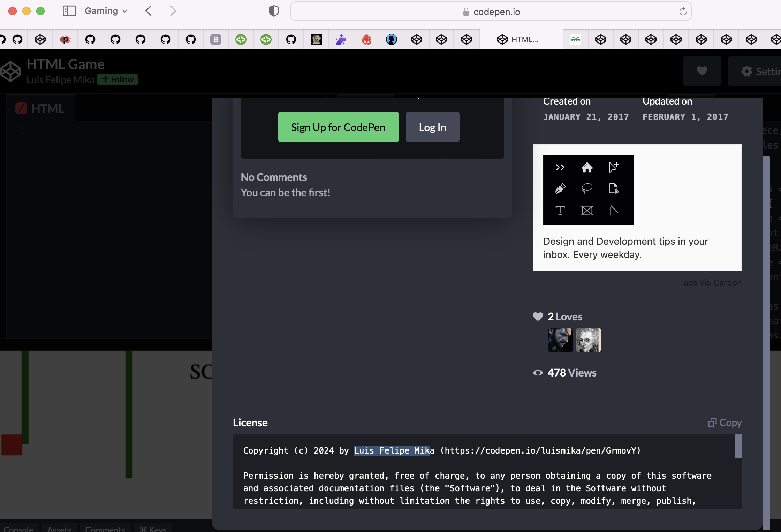781x532 pixels.
Task: Toggle Follow button for Luis Felipe Mika
Action: [x=117, y=79]
